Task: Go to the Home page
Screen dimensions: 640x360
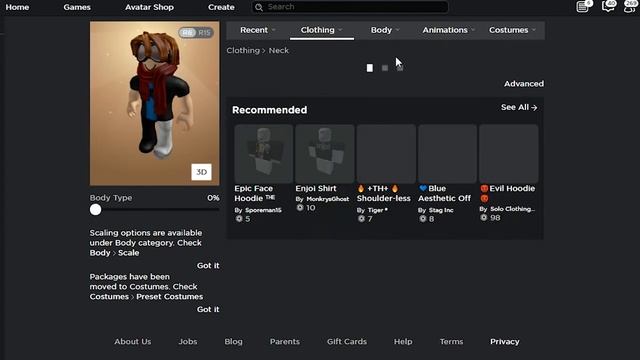Action: pyautogui.click(x=17, y=7)
